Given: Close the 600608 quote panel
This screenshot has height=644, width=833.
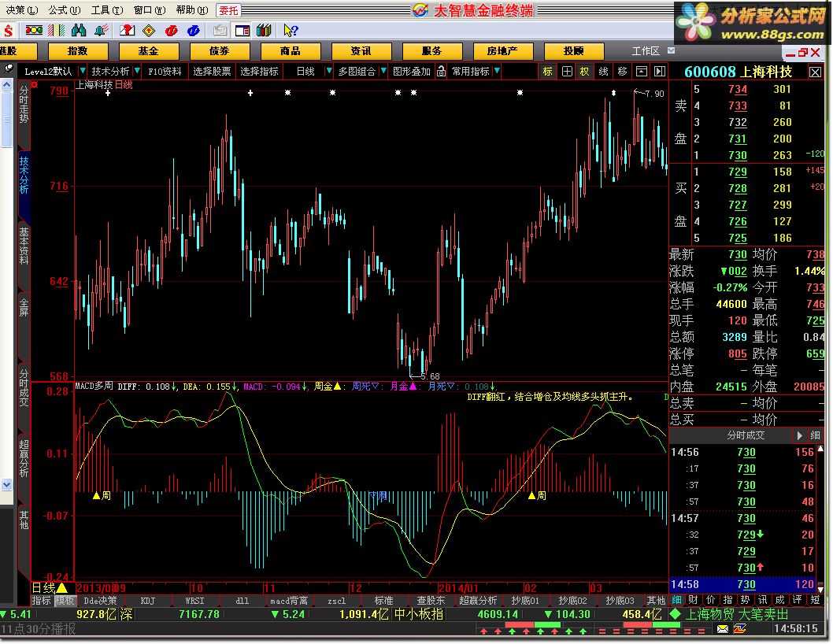Looking at the screenshot, I should coord(815,72).
